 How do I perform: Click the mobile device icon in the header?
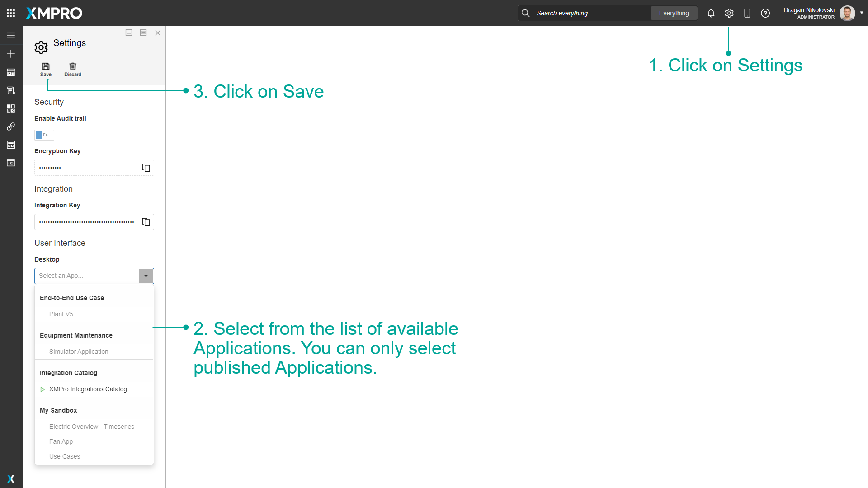click(747, 13)
